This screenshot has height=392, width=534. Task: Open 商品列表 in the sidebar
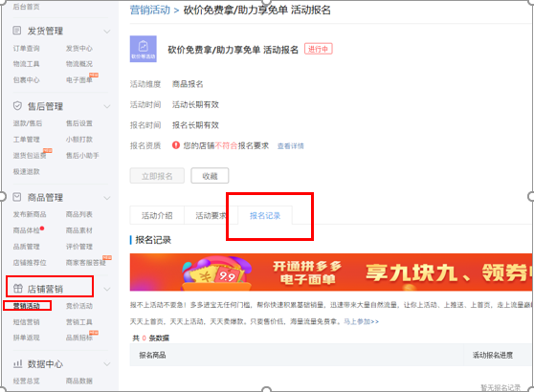click(x=79, y=214)
